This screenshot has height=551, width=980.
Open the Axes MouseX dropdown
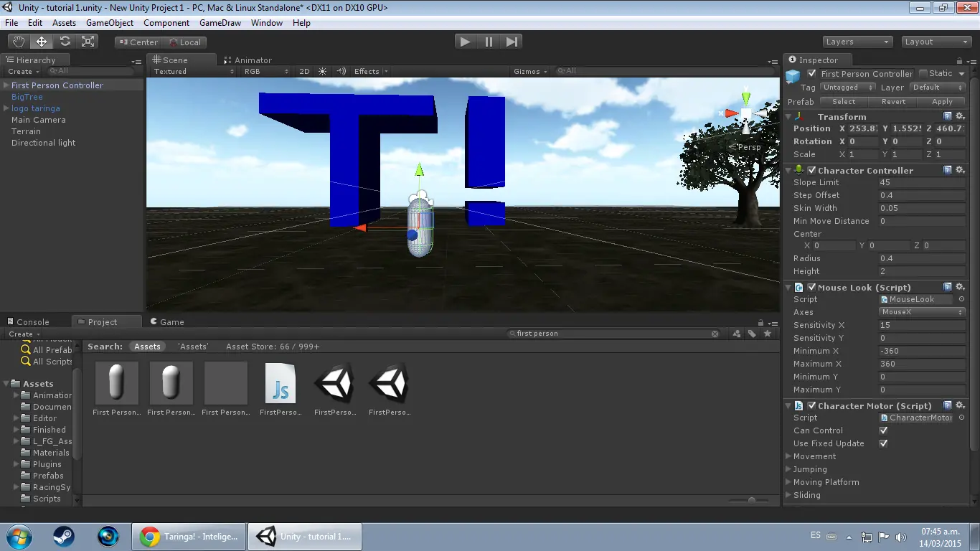(x=922, y=312)
